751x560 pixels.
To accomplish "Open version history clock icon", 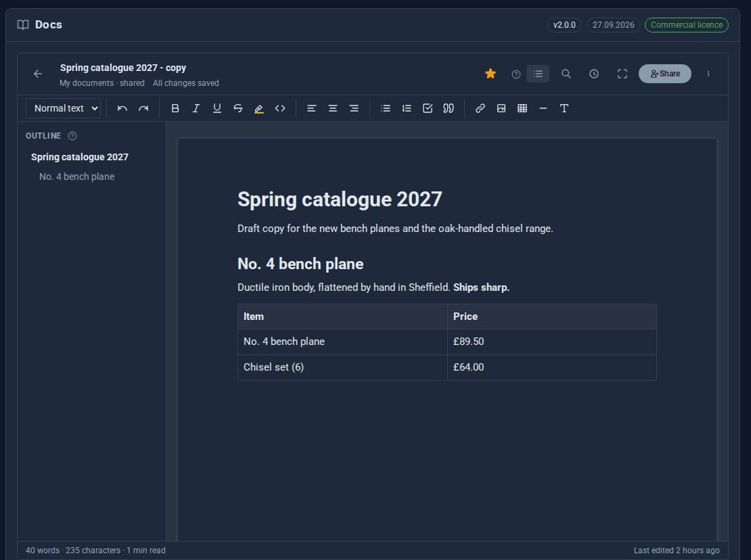I will [594, 74].
